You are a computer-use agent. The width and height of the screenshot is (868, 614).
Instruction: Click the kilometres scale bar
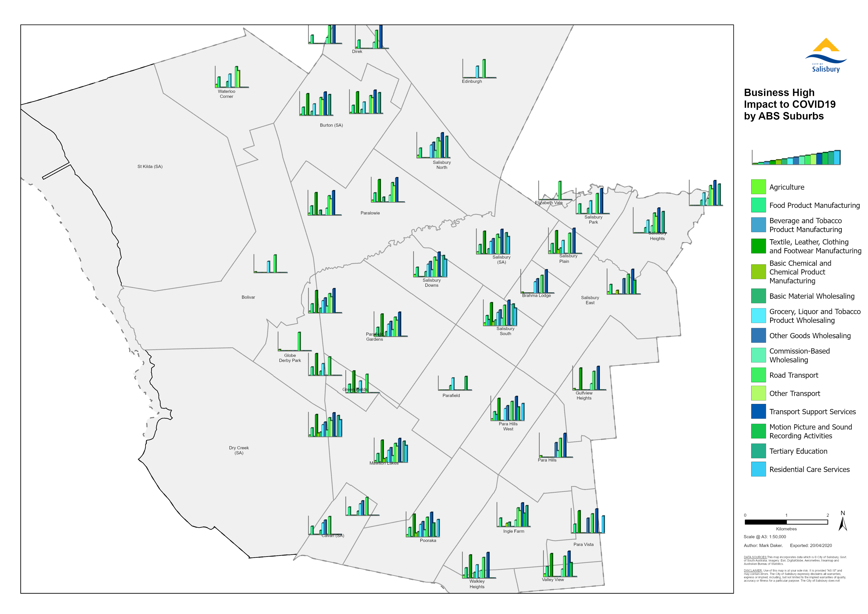point(786,522)
